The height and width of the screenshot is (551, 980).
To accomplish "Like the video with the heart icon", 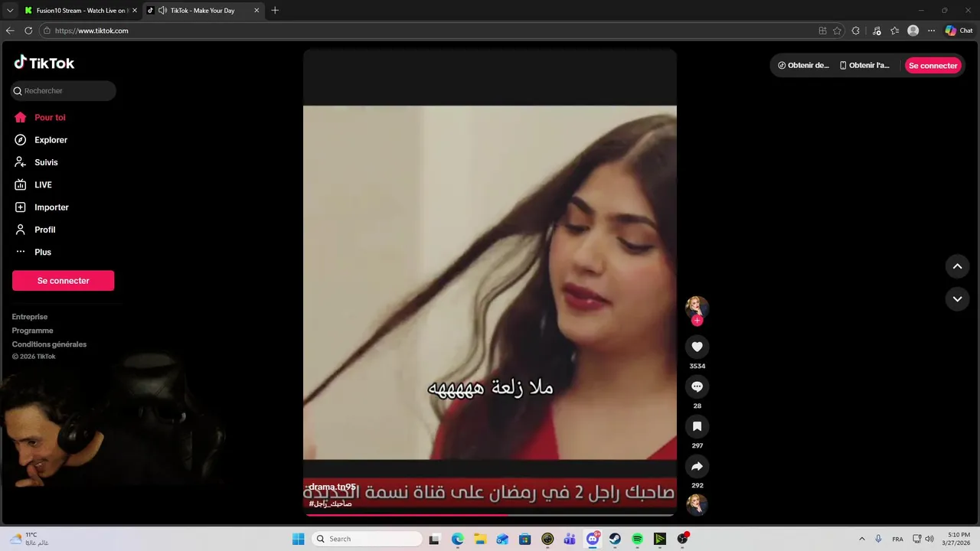I will (697, 347).
